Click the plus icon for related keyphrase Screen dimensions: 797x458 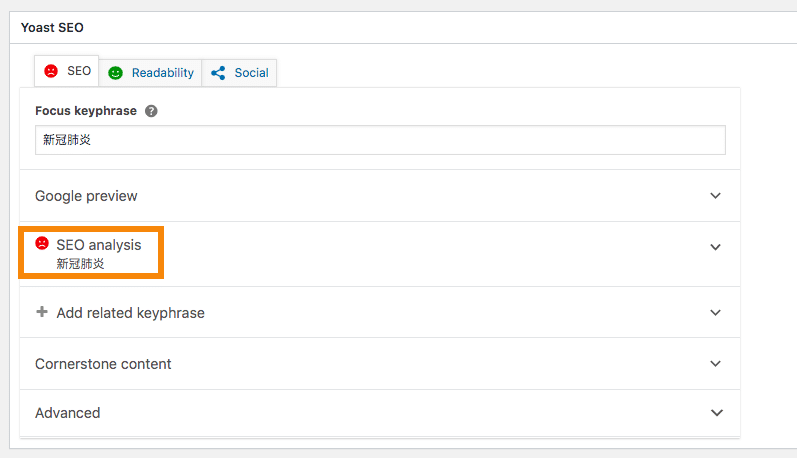(42, 312)
